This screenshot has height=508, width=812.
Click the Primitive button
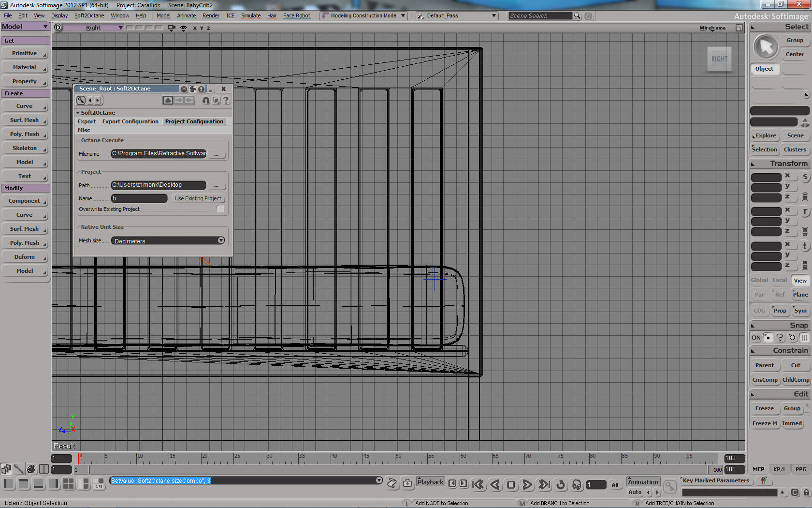tap(25, 53)
